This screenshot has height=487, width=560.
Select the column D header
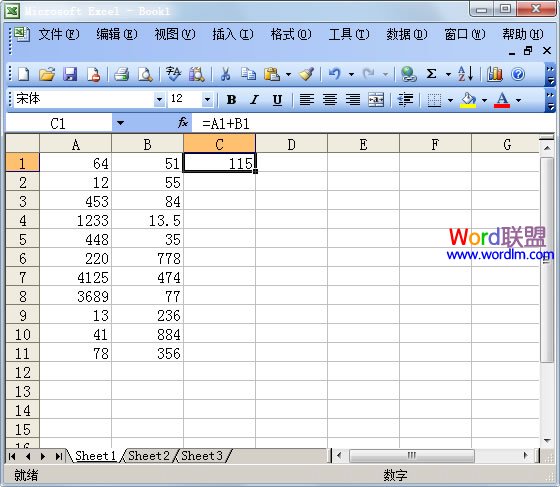pyautogui.click(x=291, y=144)
